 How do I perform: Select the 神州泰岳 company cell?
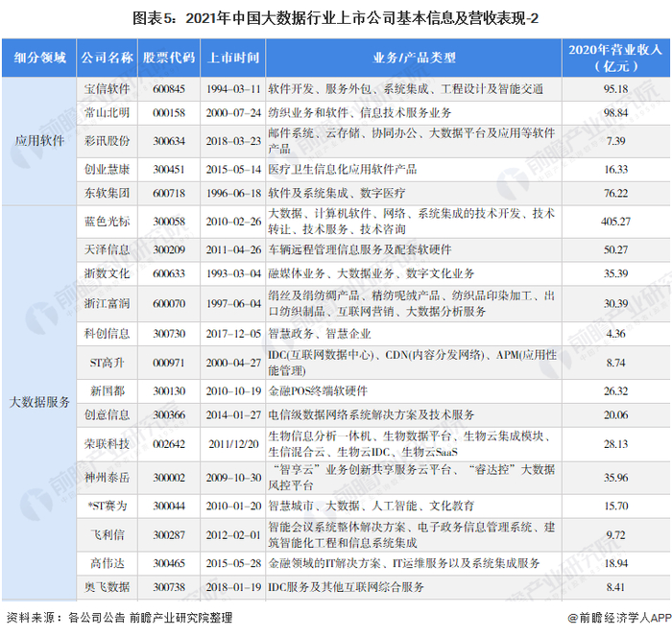coord(108,478)
